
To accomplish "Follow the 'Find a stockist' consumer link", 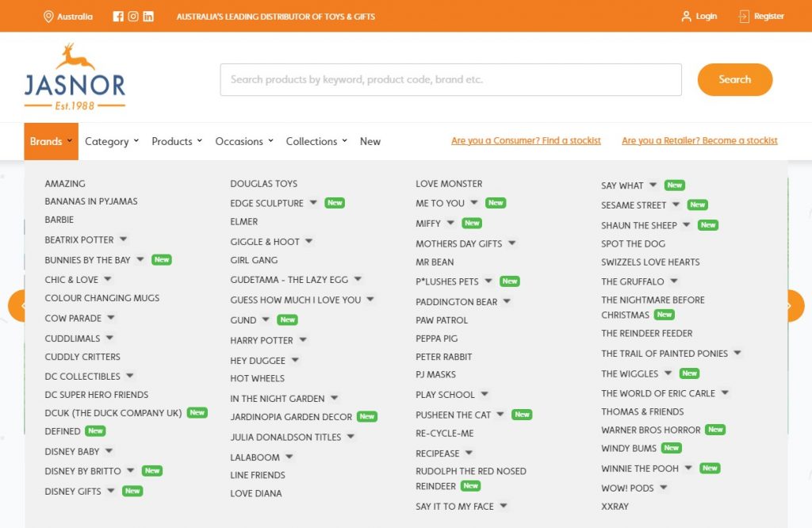I will 526,141.
